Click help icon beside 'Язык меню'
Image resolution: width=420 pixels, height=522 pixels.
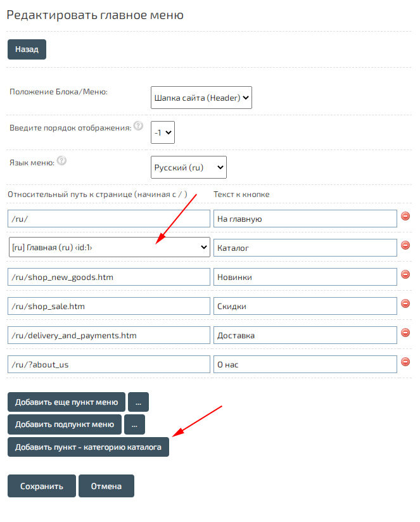[61, 161]
